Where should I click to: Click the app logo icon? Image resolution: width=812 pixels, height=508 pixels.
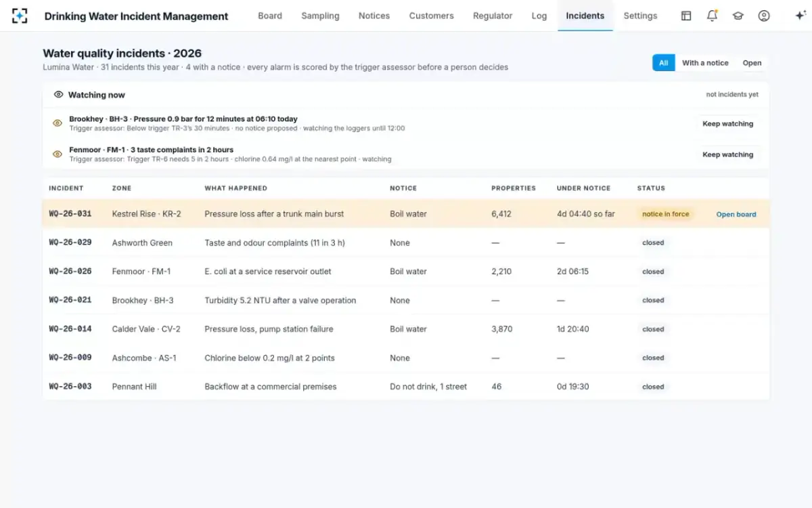pos(20,16)
